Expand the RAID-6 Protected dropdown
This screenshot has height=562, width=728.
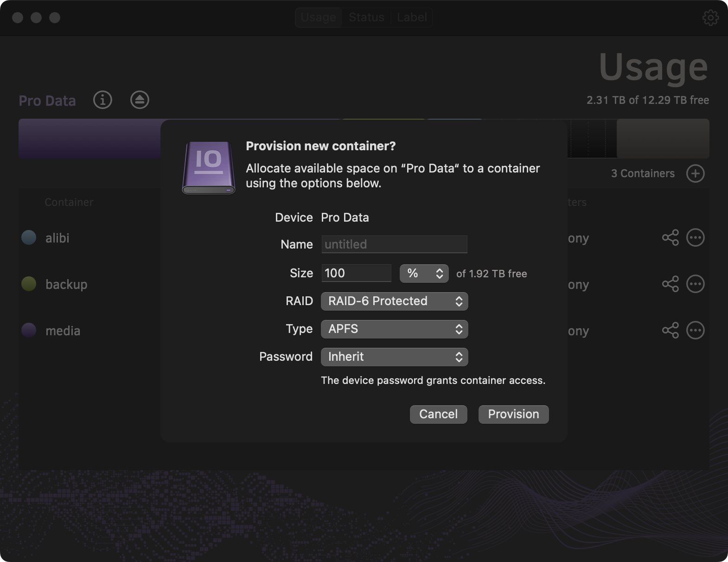(394, 301)
